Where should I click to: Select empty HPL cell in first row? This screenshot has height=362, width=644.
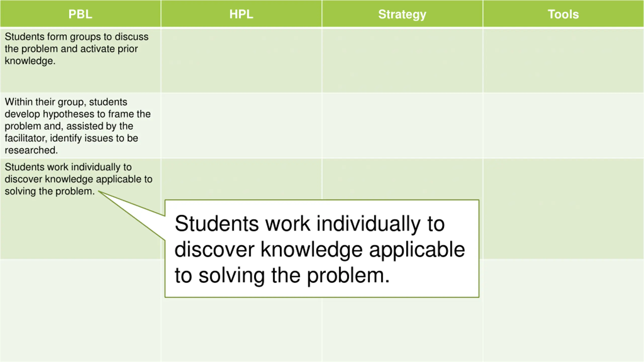(241, 60)
